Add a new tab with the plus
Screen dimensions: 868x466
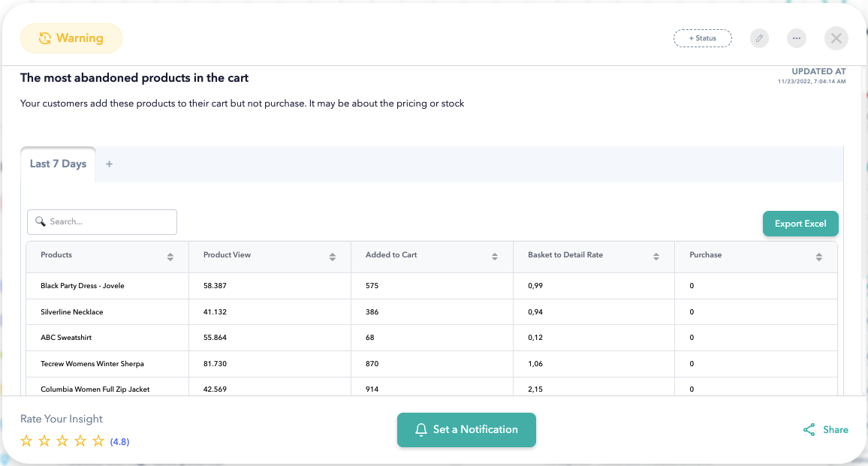click(x=109, y=164)
